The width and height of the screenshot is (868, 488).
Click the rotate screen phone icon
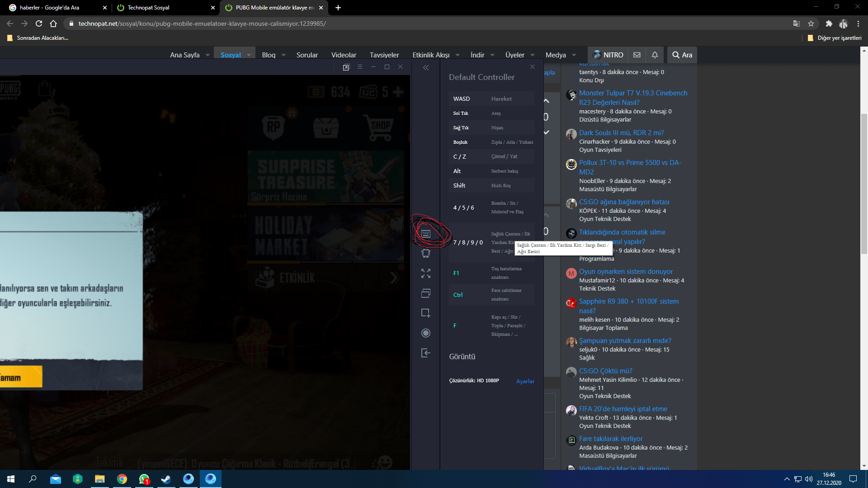(426, 253)
